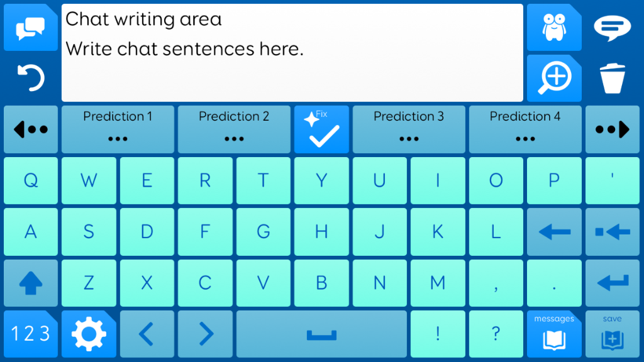Switch to the 123 number keyboard

[x=31, y=334]
